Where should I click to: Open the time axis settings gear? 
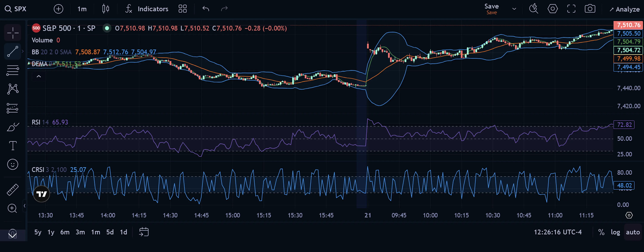click(629, 215)
